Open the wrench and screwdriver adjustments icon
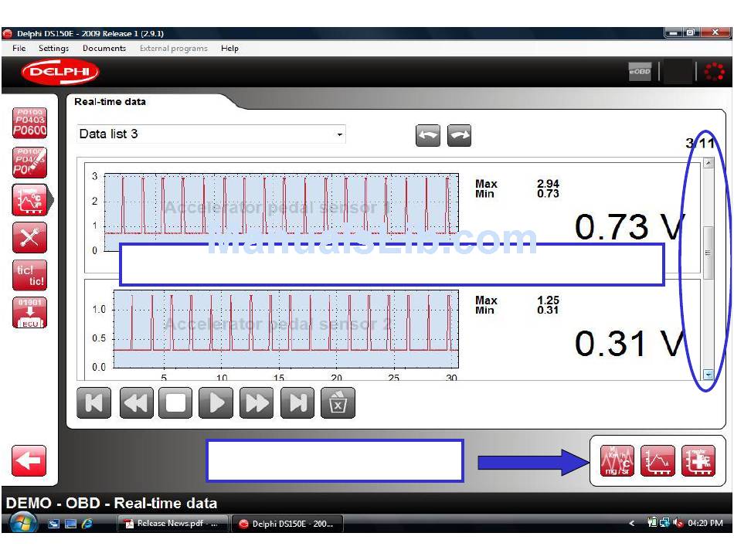This screenshot has height=560, width=734. [29, 238]
